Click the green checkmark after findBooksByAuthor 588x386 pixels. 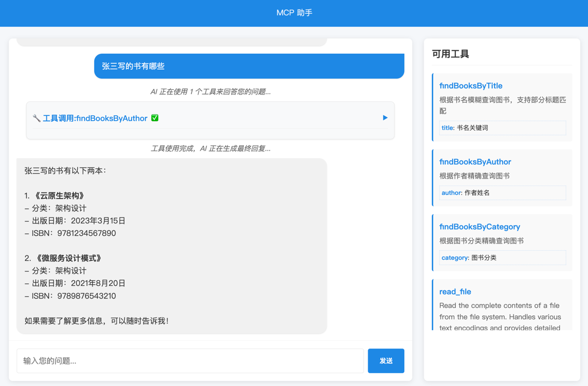[155, 117]
